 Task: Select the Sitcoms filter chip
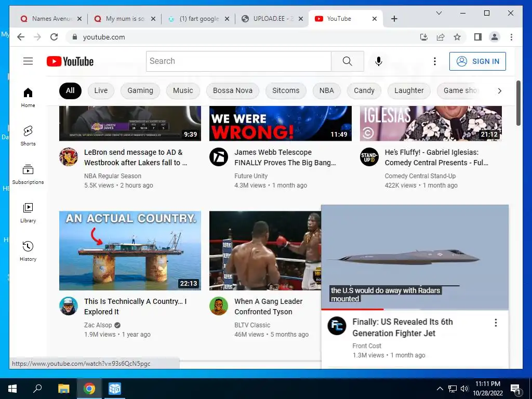coord(286,90)
